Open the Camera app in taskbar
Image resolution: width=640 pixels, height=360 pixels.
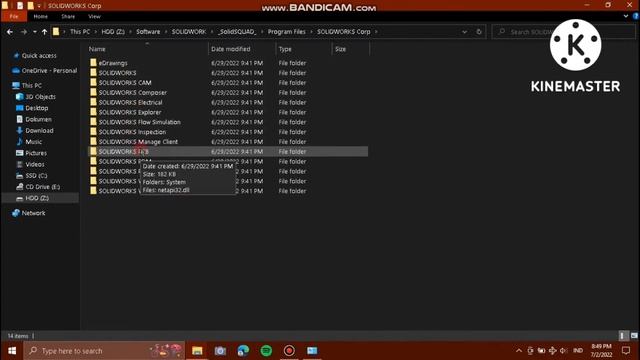(220, 351)
